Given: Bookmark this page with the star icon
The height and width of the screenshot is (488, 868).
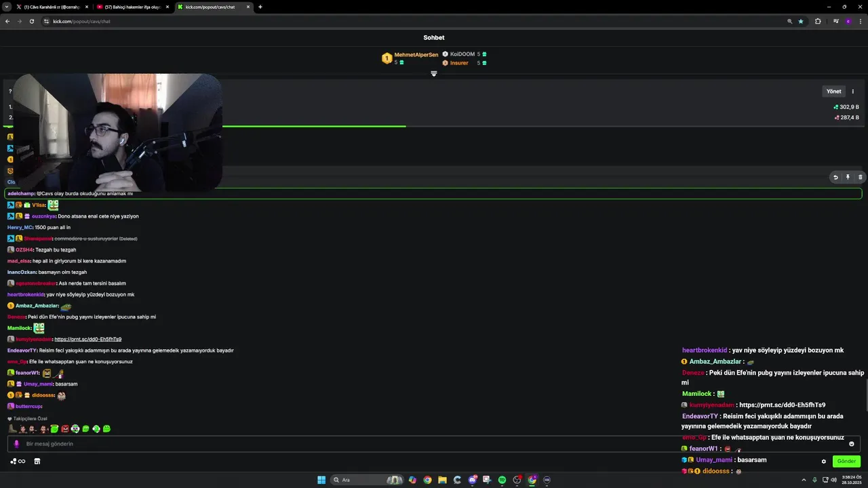Looking at the screenshot, I should [801, 21].
